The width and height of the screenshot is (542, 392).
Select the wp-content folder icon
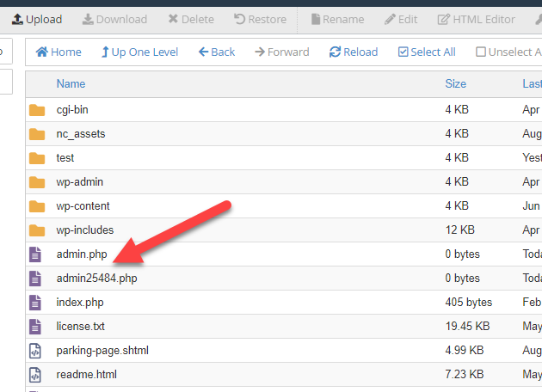(x=36, y=206)
